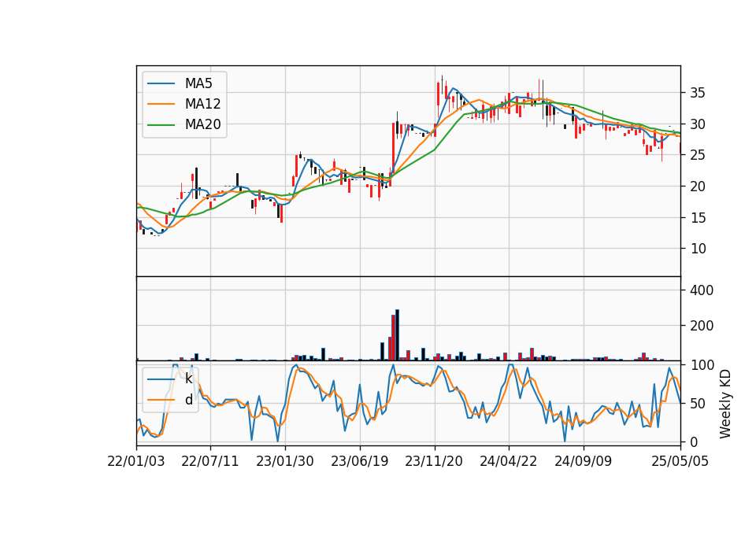Click the volume axis value 200
The width and height of the screenshot is (756, 543).
click(x=702, y=326)
